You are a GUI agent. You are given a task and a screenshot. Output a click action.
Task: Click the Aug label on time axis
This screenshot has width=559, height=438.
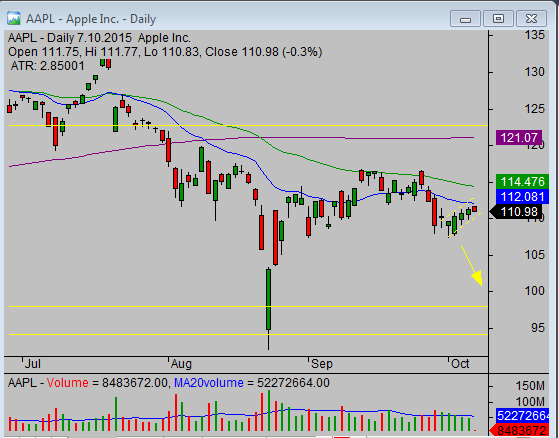(x=181, y=364)
